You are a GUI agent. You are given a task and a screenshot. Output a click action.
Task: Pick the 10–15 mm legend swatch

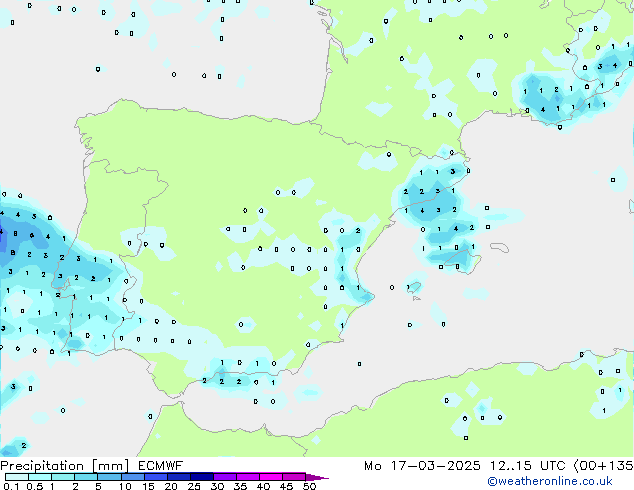point(133,477)
